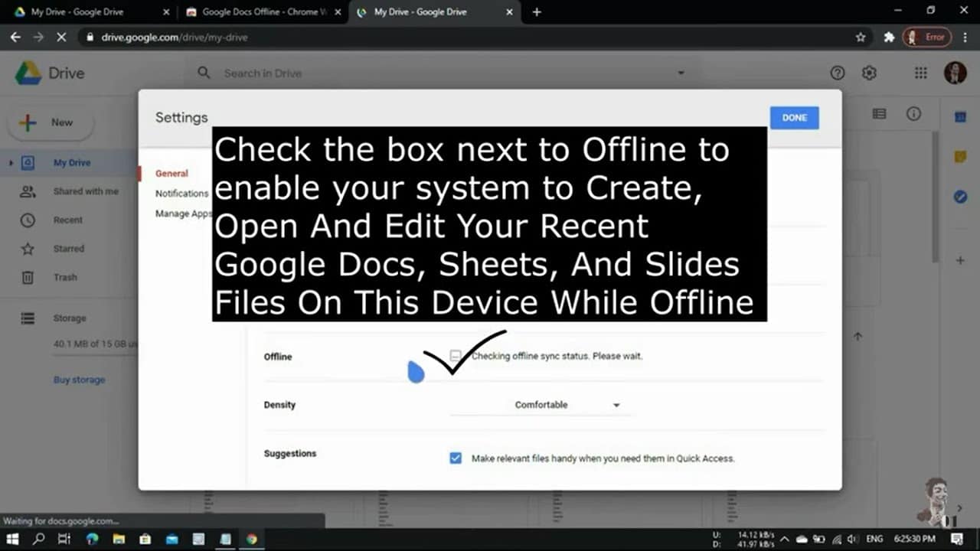The width and height of the screenshot is (980, 551).
Task: Expand the search options arrow in Drive search
Action: pyautogui.click(x=681, y=73)
